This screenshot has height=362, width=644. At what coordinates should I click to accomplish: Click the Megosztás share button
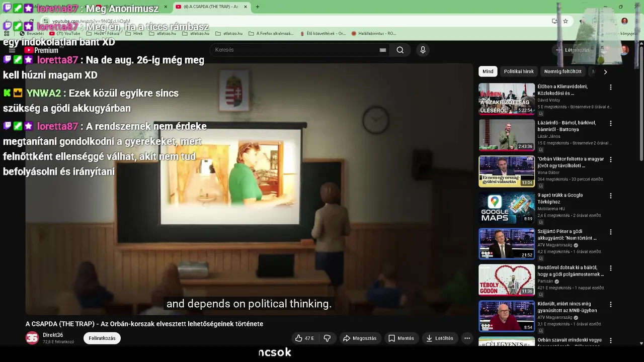click(x=359, y=338)
